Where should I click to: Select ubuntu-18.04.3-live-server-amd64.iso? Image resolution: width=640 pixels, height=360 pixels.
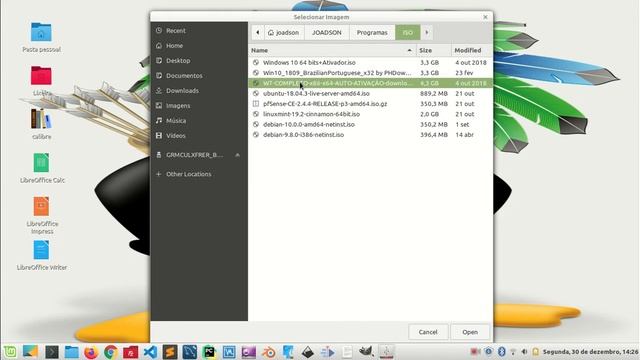tap(370, 93)
